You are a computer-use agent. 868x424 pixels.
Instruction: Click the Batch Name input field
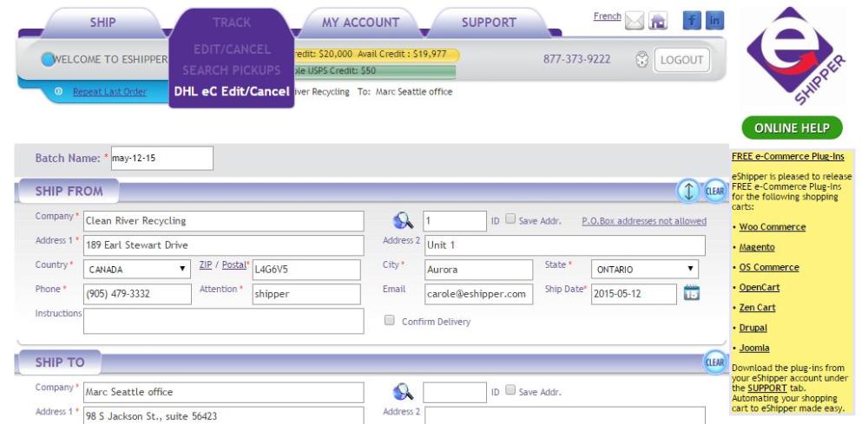click(x=162, y=158)
